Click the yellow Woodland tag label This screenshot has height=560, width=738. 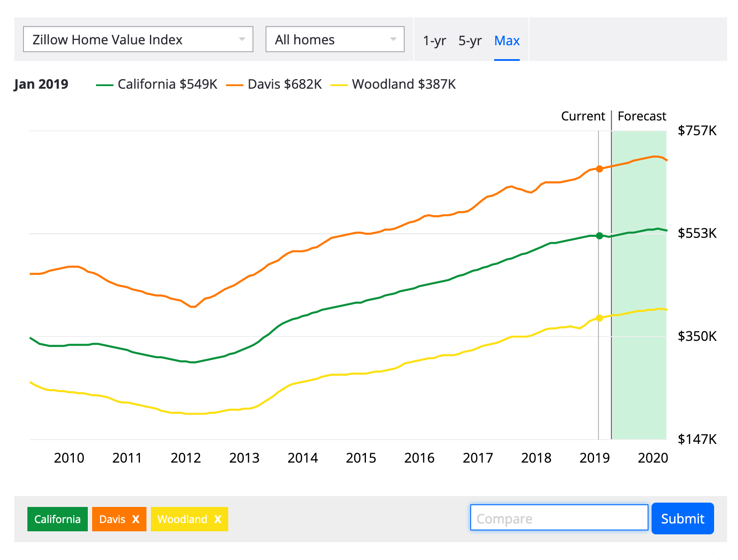tap(182, 519)
